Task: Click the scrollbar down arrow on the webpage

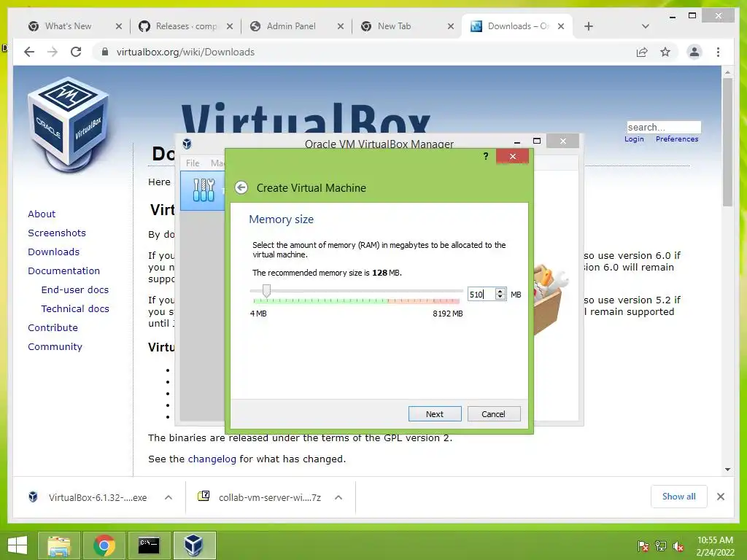Action: 727,470
